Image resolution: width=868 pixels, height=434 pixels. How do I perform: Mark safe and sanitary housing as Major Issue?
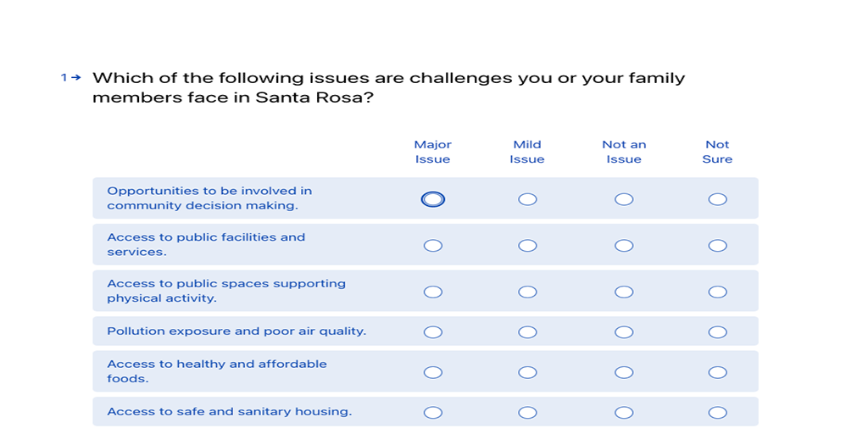433,413
